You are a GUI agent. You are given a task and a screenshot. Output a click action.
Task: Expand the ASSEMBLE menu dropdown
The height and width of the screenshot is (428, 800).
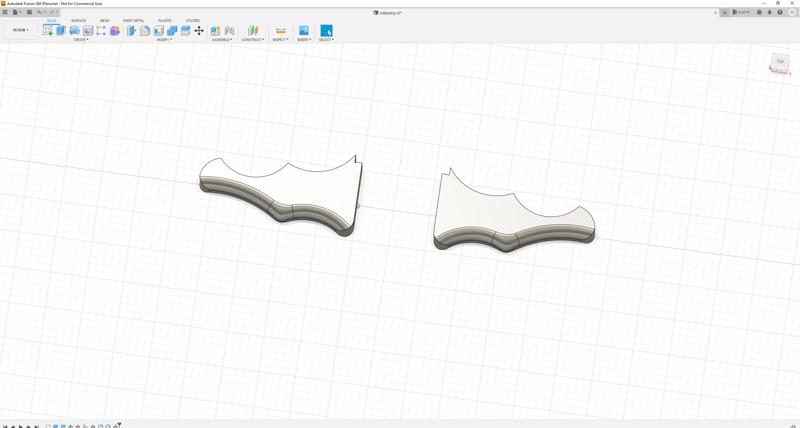point(222,39)
